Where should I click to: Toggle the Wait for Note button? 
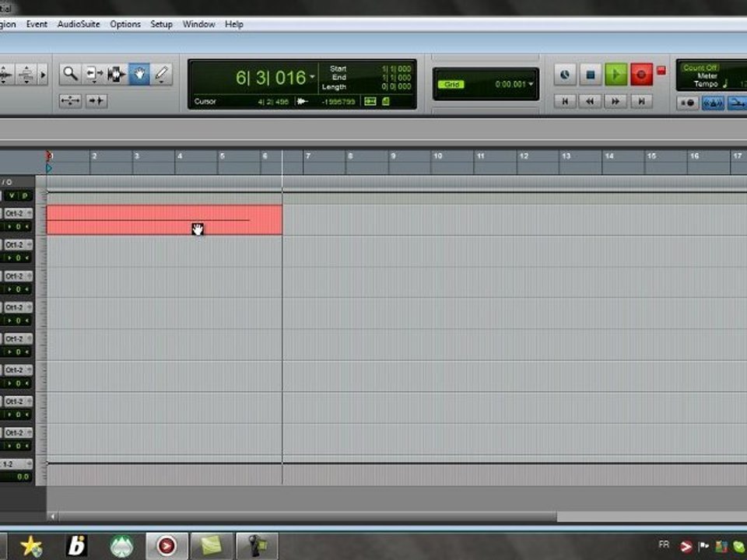click(687, 103)
